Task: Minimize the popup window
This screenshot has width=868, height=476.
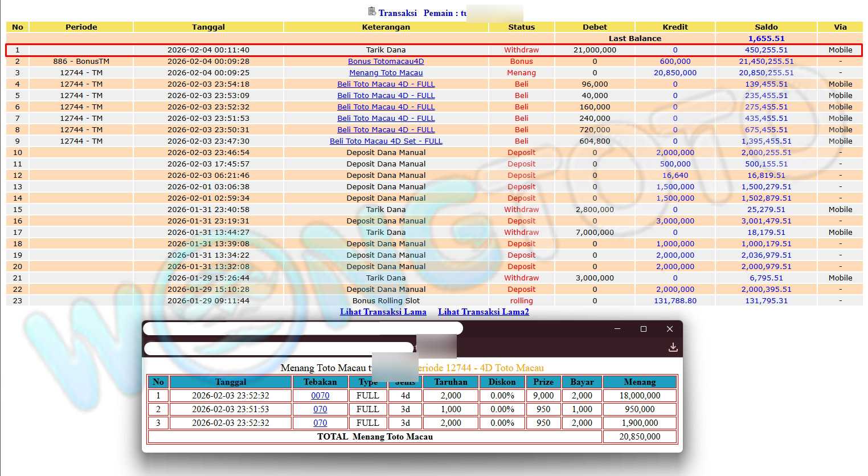Action: pos(617,329)
